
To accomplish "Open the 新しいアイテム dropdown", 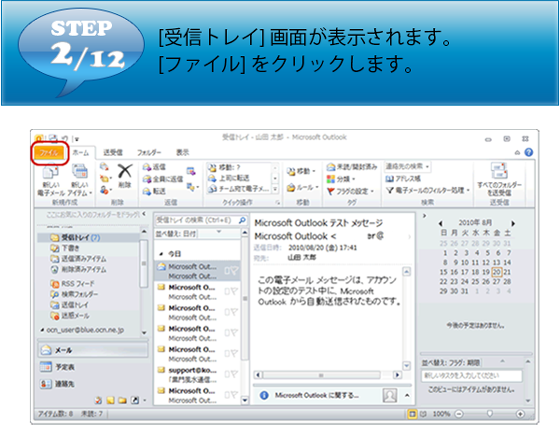I will [80, 180].
